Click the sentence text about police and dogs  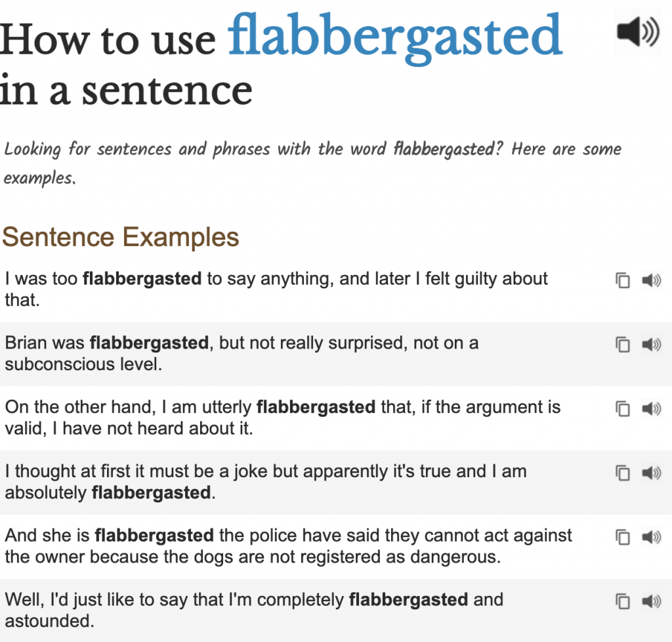289,546
